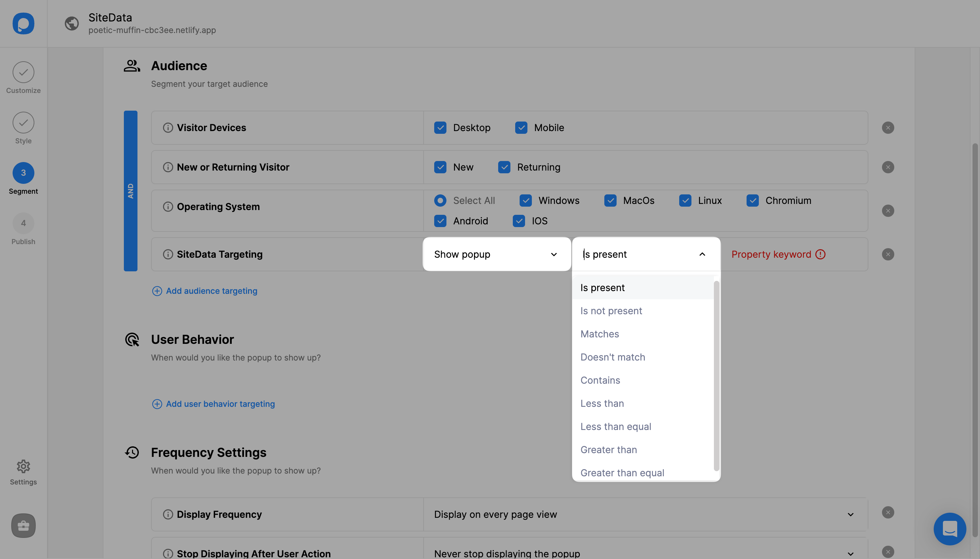Image resolution: width=980 pixels, height=559 pixels.
Task: Open the chat support bubble
Action: 949,529
